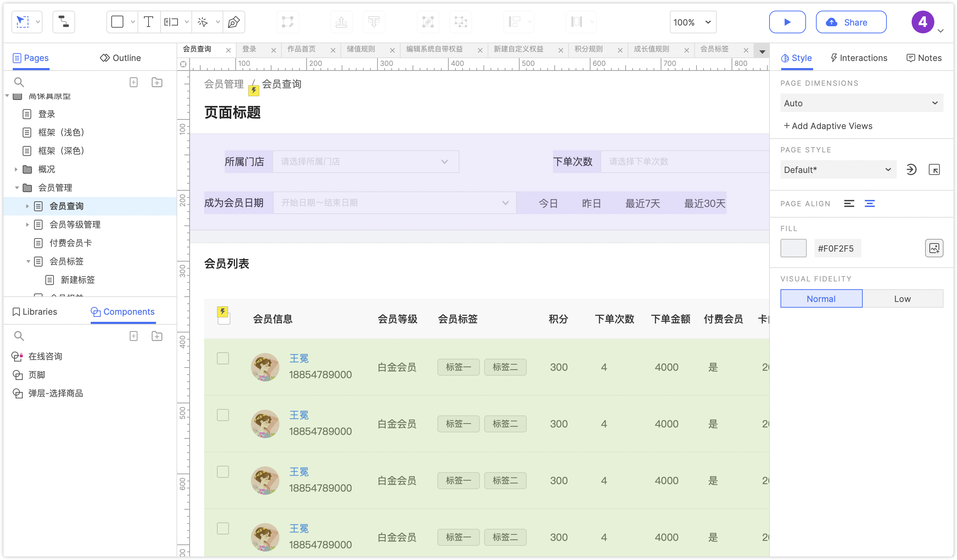Click the import image icon next to Fill
Screen dimensions: 957x560
pyautogui.click(x=934, y=248)
